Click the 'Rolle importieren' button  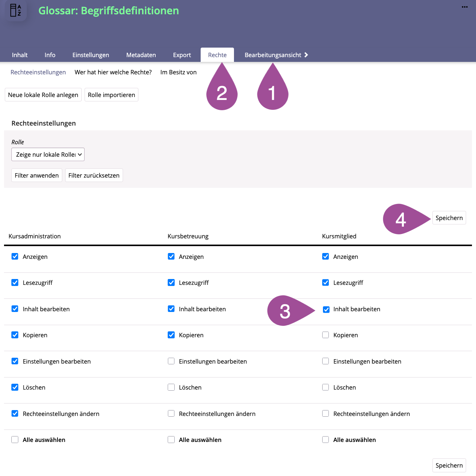point(111,95)
